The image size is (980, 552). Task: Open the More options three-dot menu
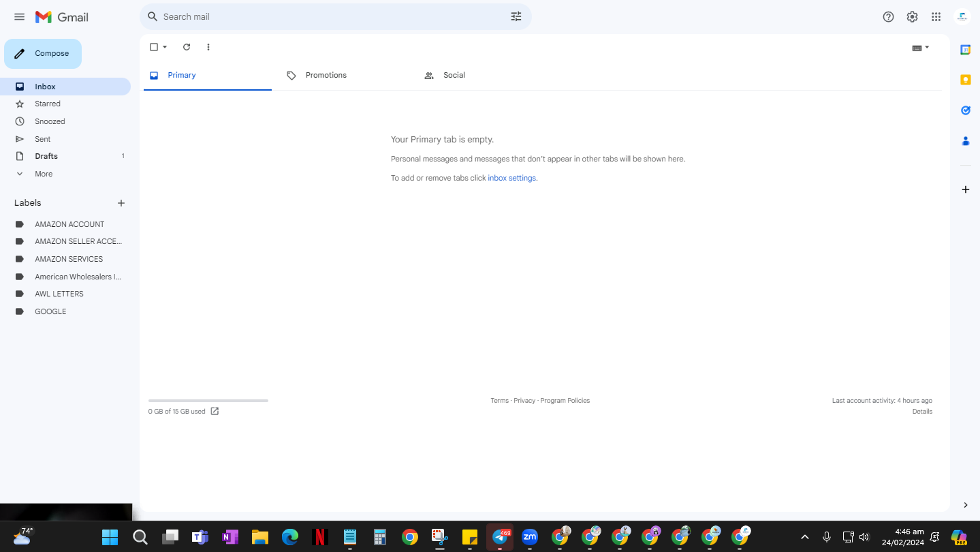208,47
